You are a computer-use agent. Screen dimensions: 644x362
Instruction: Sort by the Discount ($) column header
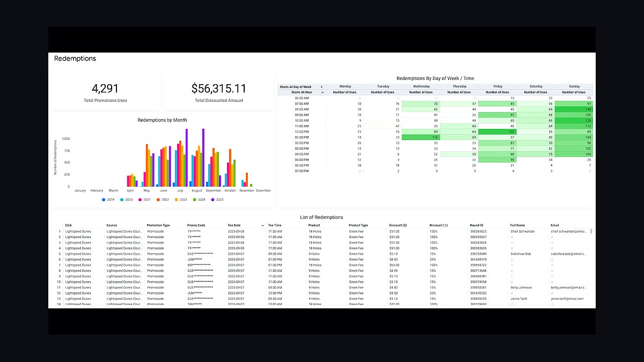point(398,225)
